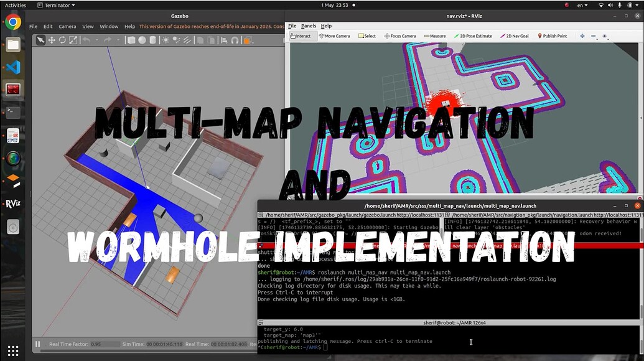
Task: Open the Camera menu in Gazebo
Action: [67, 26]
